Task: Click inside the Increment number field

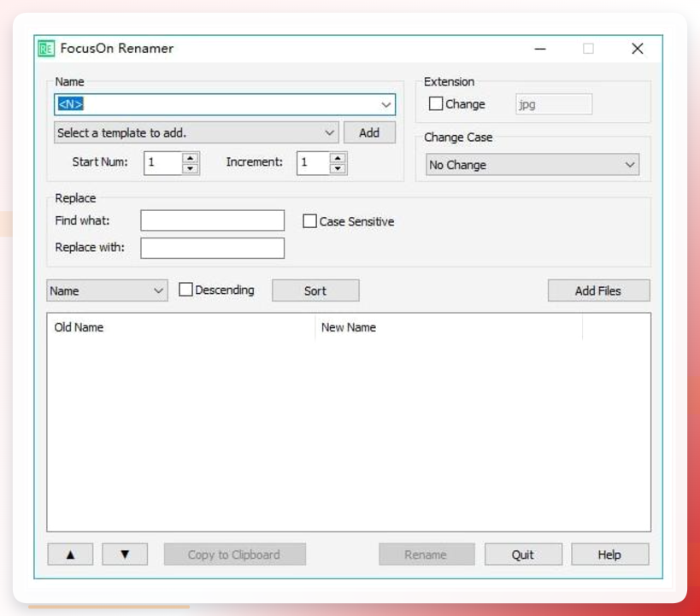Action: pyautogui.click(x=314, y=163)
